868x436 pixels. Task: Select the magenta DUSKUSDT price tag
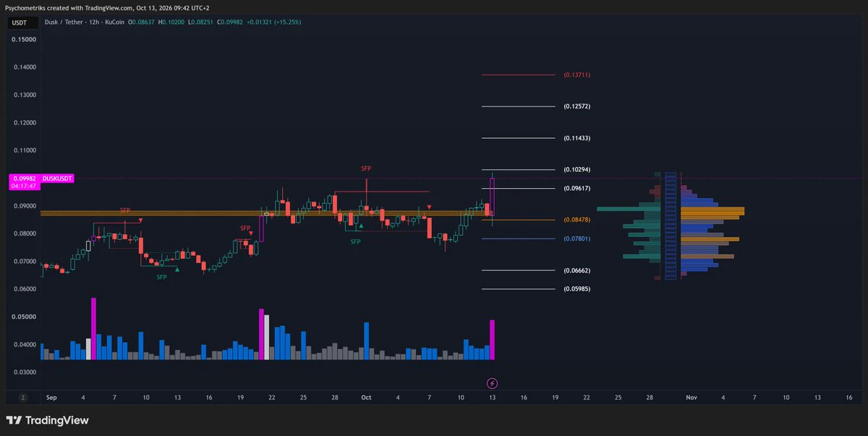click(x=58, y=178)
